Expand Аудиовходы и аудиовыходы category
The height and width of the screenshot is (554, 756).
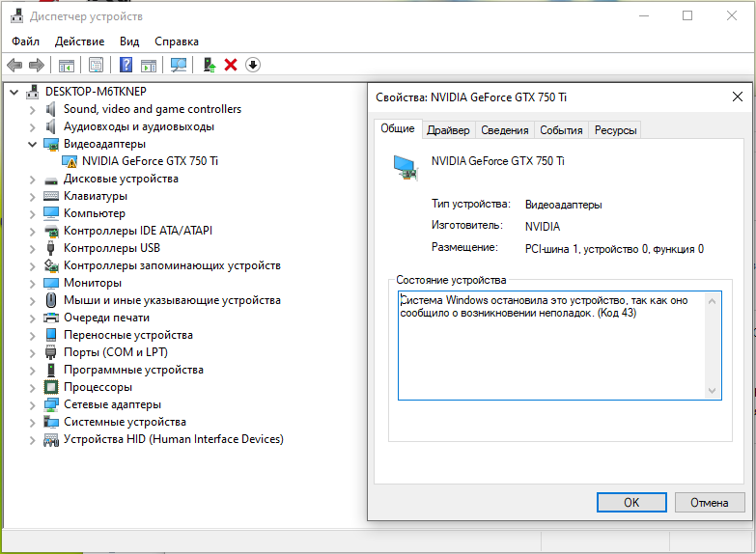point(32,127)
